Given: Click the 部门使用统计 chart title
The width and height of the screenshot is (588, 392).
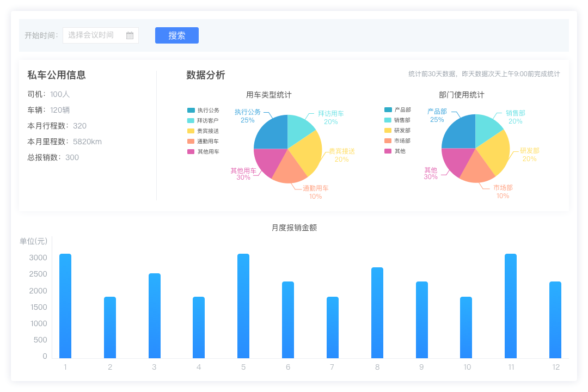Looking at the screenshot, I should (462, 95).
